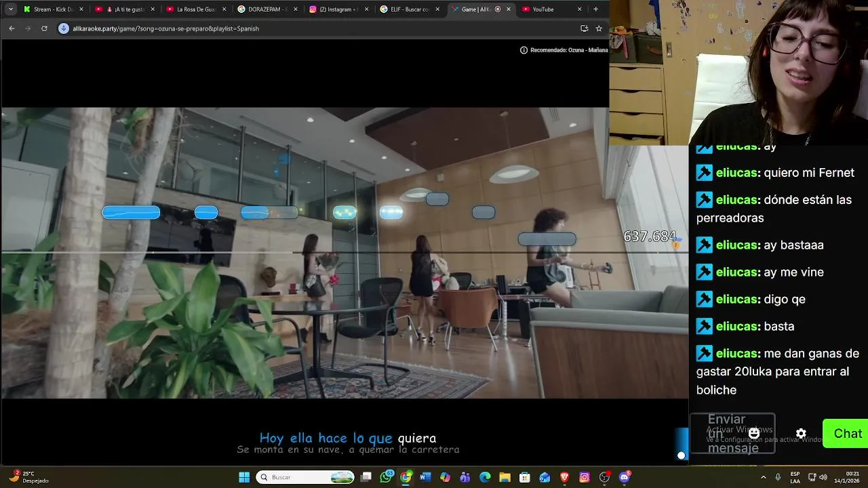Click lyric line 'Se monta en su nave, a quemar la carretera'
868x488 pixels.
coord(348,450)
